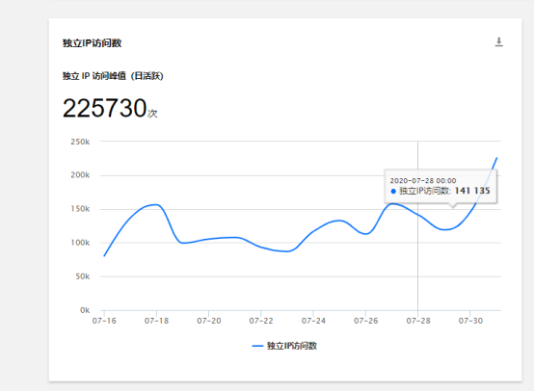Click the download chart icon
This screenshot has width=534, height=392.
pyautogui.click(x=498, y=42)
